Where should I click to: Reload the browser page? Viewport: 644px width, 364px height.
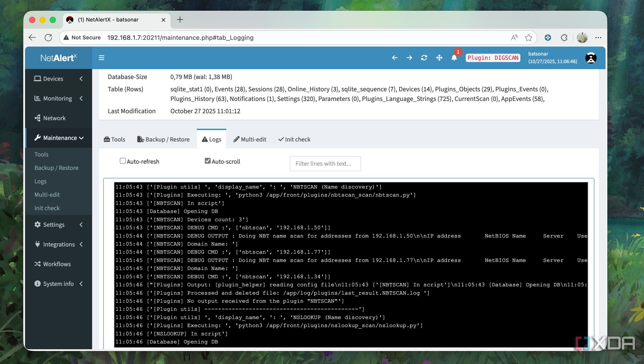[48, 37]
